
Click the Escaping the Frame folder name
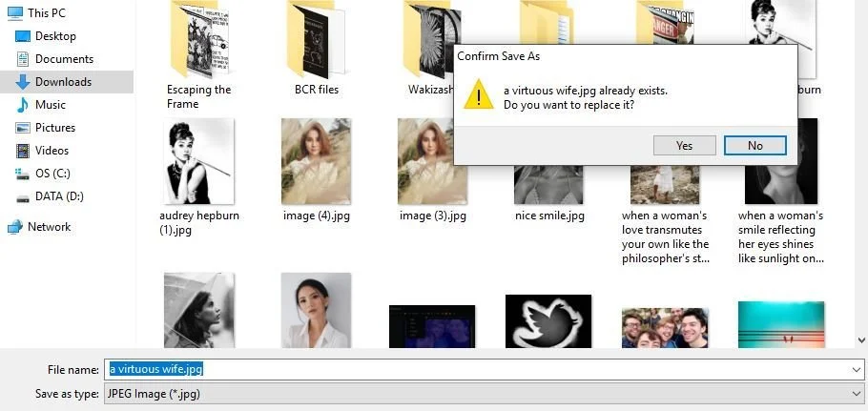coord(198,97)
